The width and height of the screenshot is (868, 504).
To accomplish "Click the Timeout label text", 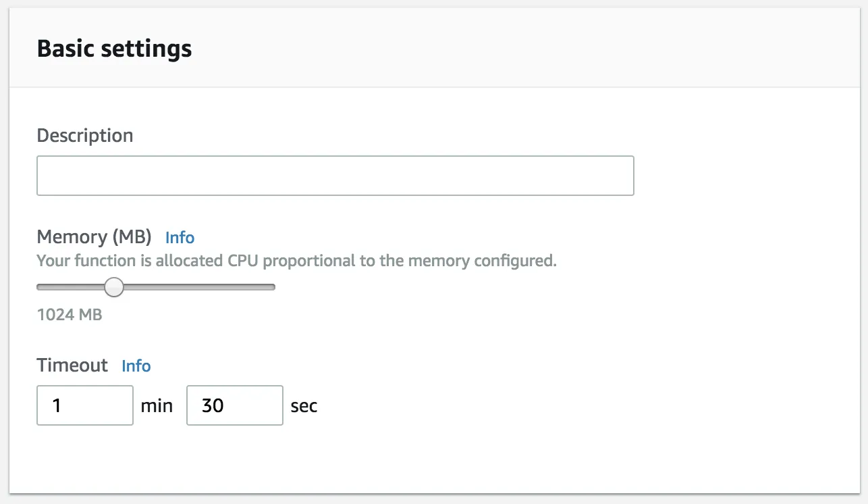I will click(x=72, y=366).
